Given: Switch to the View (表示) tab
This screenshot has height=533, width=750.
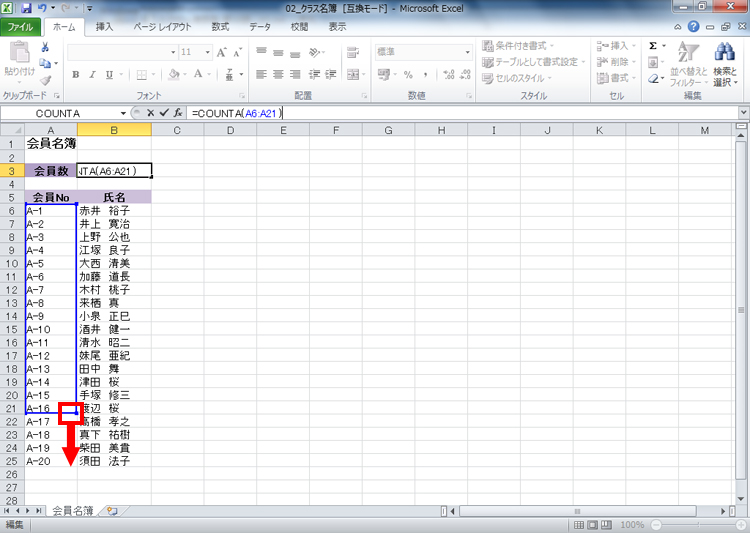Looking at the screenshot, I should click(337, 27).
